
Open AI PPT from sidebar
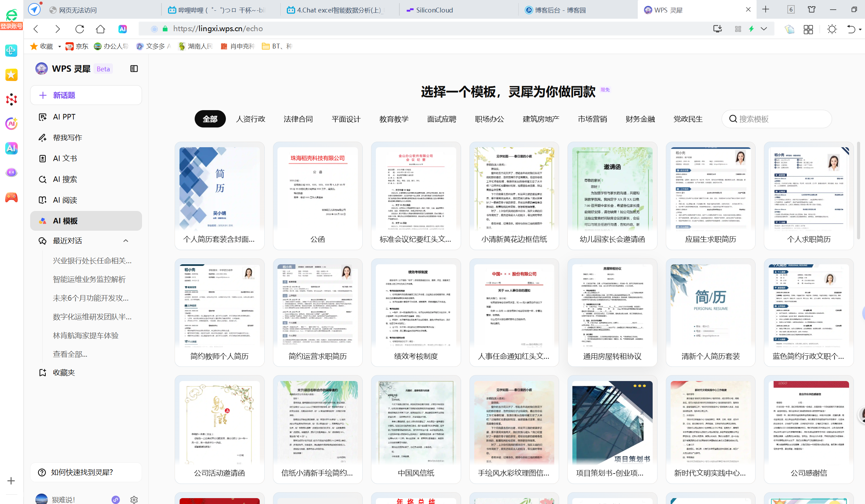(64, 117)
